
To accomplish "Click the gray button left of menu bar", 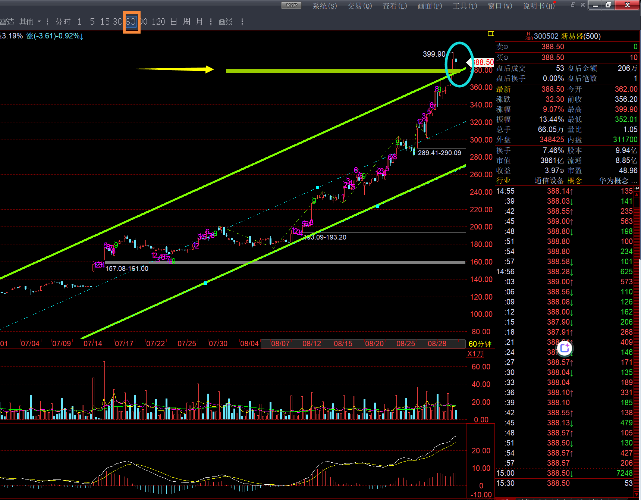I will click(291, 5).
